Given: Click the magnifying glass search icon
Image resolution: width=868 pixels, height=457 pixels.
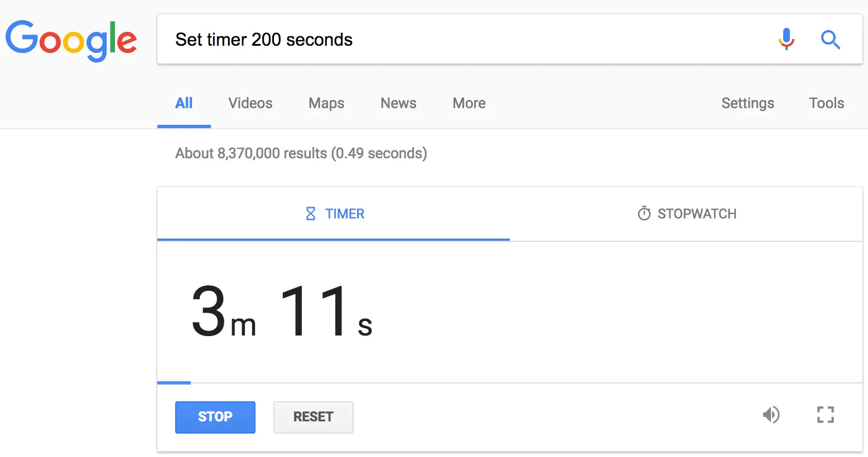Looking at the screenshot, I should click(x=830, y=40).
